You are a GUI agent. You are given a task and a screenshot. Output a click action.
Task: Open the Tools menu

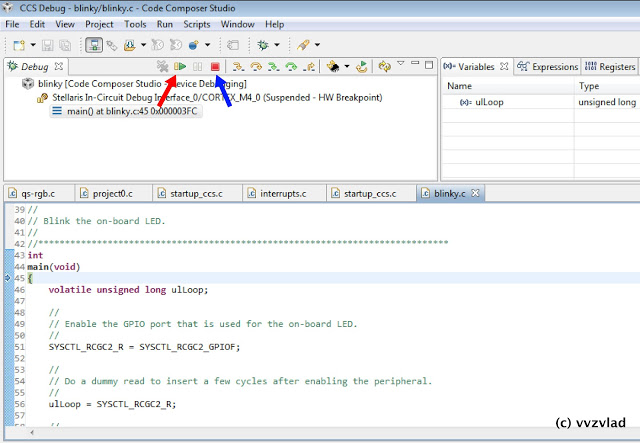(135, 24)
